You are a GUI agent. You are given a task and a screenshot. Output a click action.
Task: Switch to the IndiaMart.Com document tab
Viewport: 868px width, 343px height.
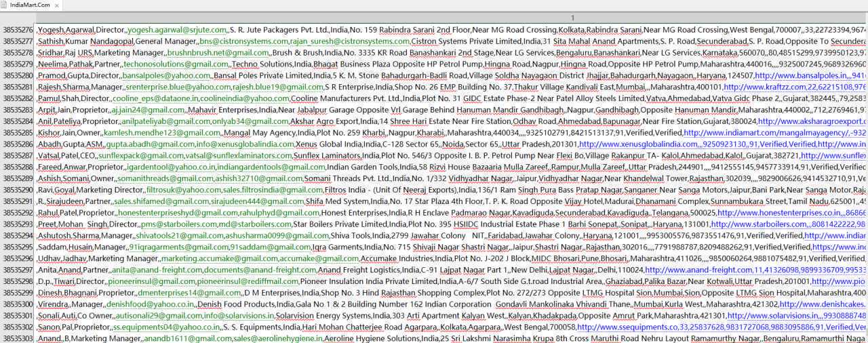point(31,5)
